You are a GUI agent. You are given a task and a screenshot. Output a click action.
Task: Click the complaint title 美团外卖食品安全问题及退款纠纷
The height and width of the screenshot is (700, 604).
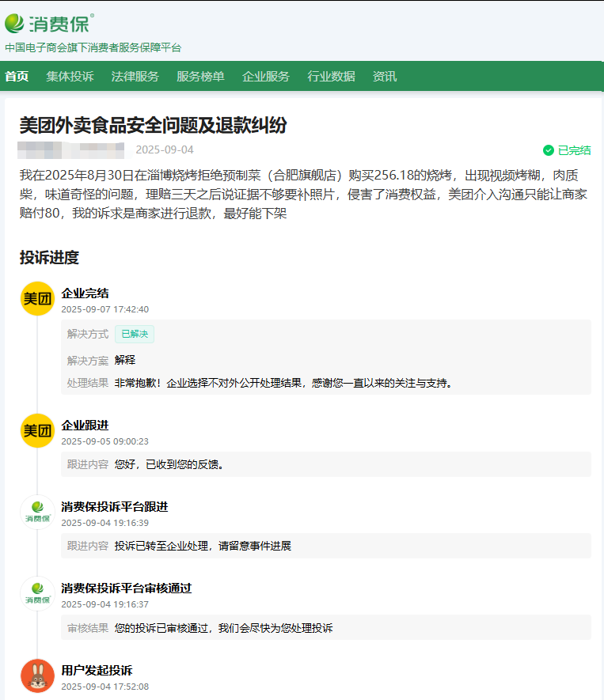(153, 126)
